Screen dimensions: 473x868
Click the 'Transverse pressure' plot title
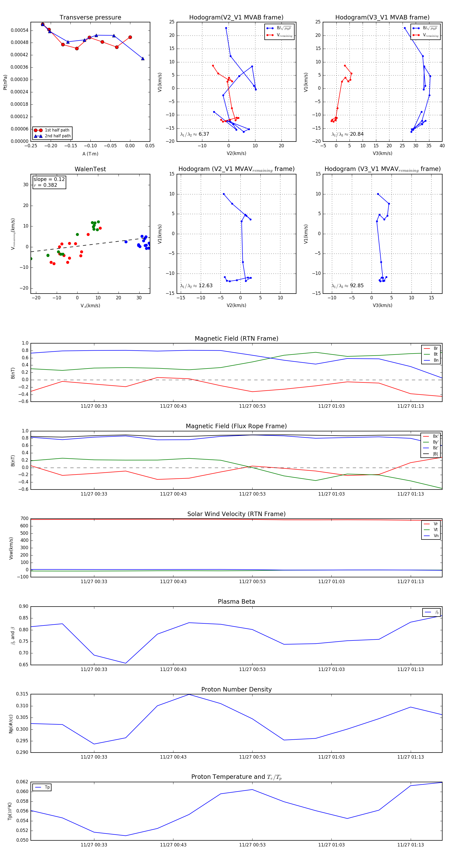[x=90, y=18]
